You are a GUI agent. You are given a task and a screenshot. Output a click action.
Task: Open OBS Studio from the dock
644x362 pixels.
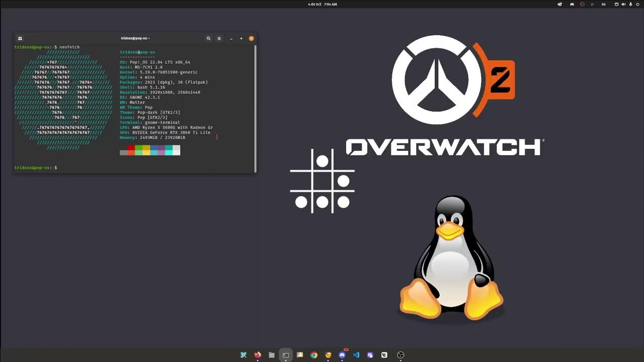400,355
